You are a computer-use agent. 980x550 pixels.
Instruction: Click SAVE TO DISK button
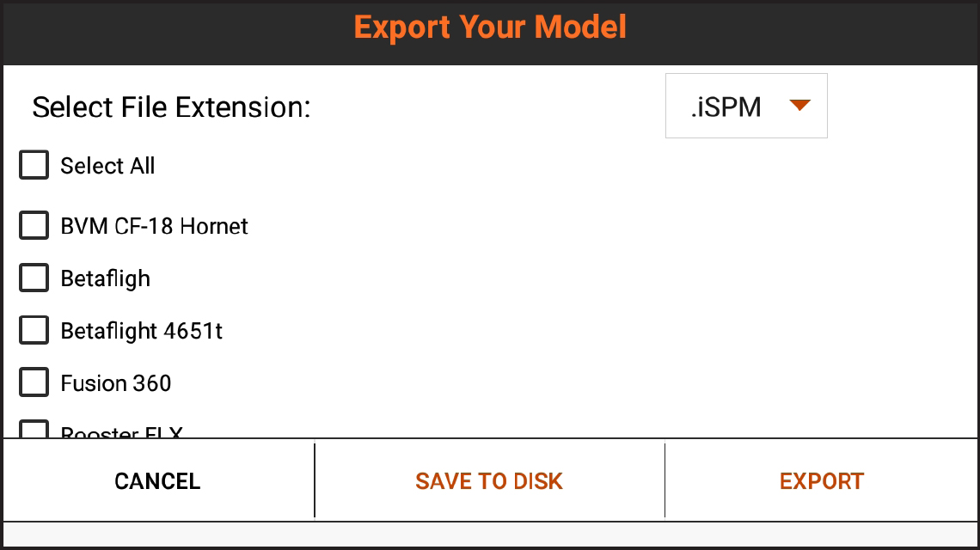click(x=489, y=481)
